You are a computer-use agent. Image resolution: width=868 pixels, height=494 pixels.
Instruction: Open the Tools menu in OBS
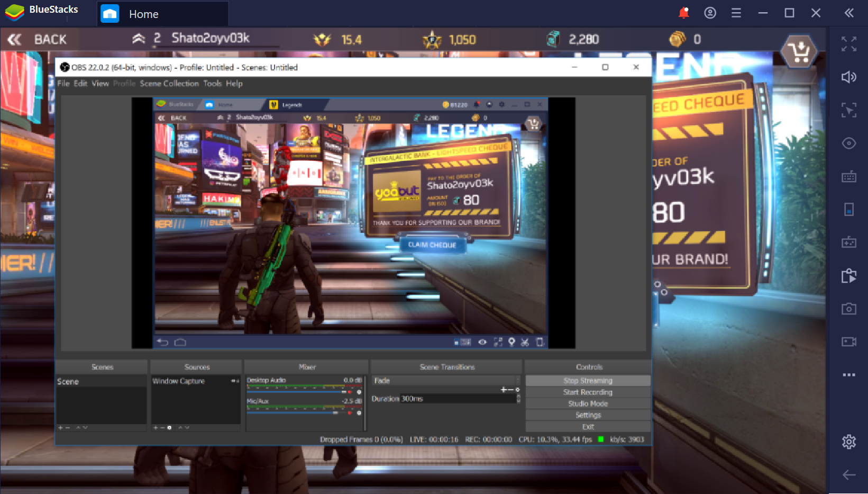212,84
